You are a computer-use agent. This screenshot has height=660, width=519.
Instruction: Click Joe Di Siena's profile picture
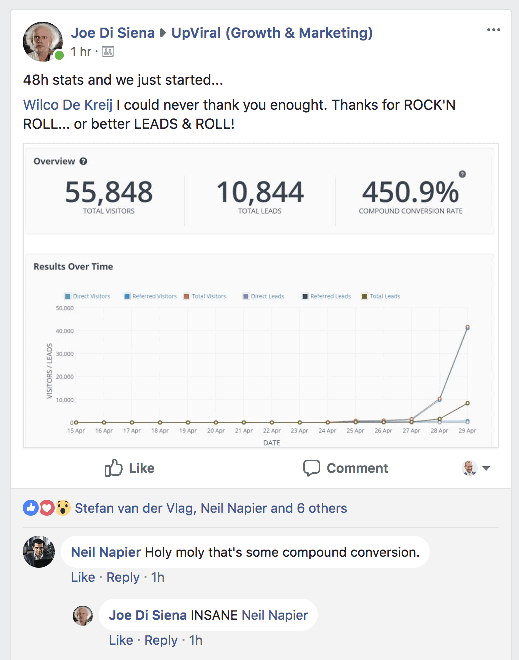[x=43, y=41]
